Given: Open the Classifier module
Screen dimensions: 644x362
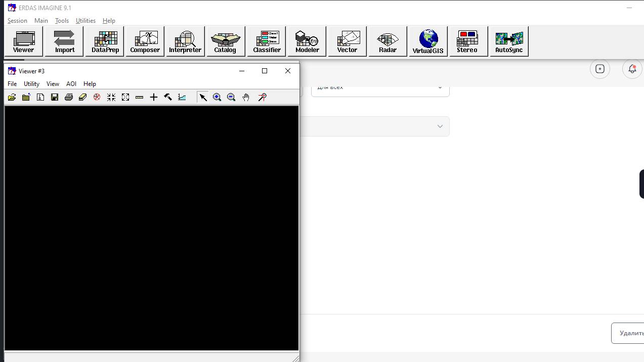Looking at the screenshot, I should pos(267,41).
